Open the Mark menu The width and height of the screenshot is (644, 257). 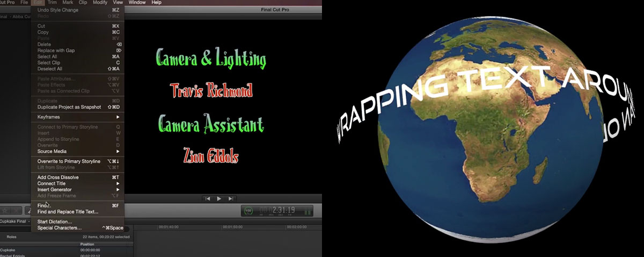click(x=68, y=3)
